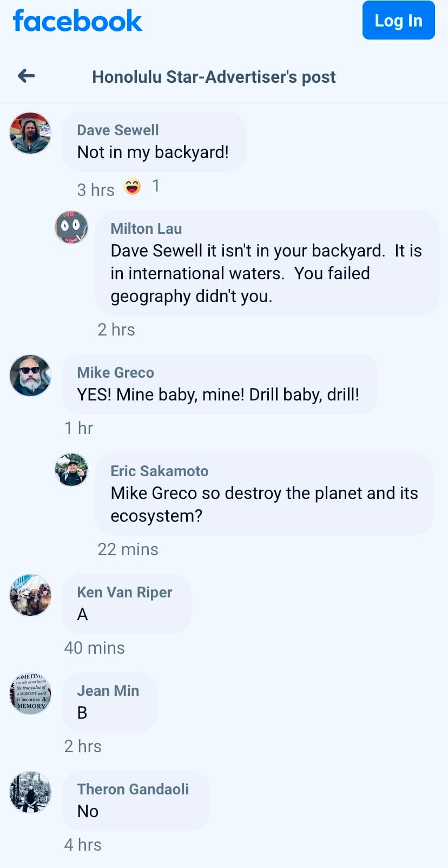Image resolution: width=448 pixels, height=868 pixels.
Task: Open Dave Sewell's profile picture
Action: coord(30,133)
